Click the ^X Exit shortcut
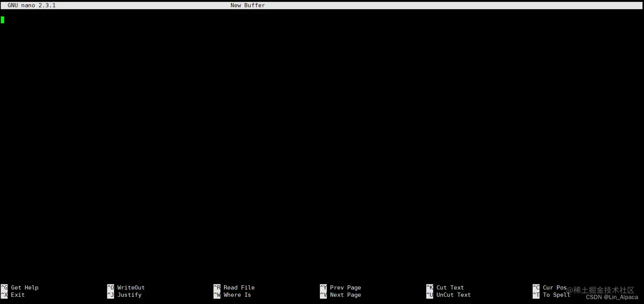 pyautogui.click(x=13, y=295)
